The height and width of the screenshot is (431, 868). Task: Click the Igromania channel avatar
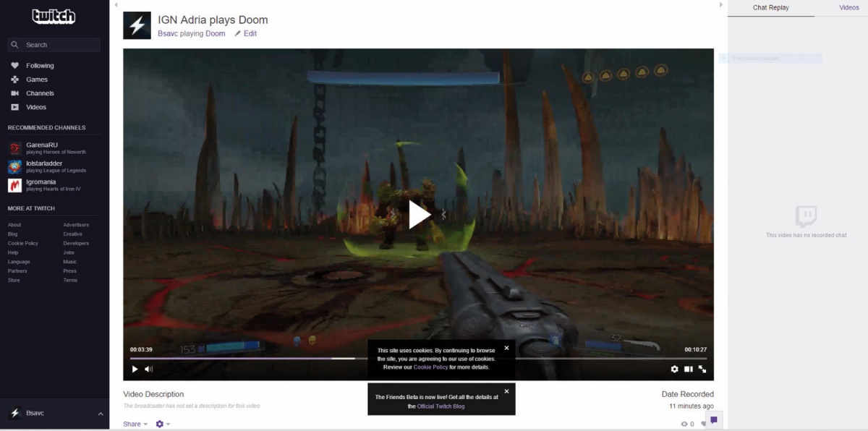tap(14, 186)
